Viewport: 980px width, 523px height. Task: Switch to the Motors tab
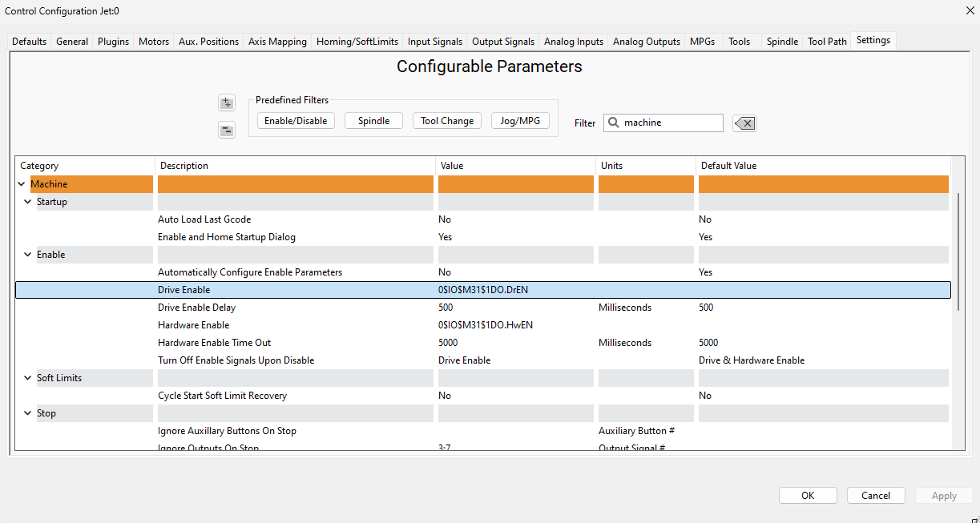(x=154, y=42)
